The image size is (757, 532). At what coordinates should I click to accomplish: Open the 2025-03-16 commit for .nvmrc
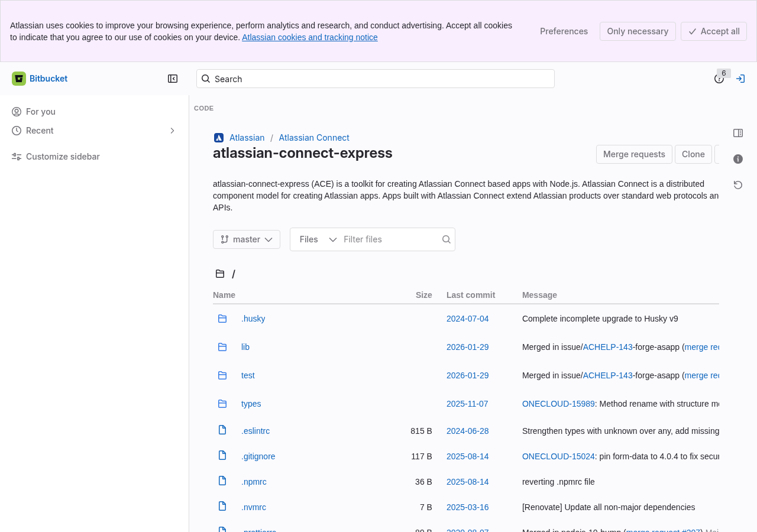tap(468, 507)
